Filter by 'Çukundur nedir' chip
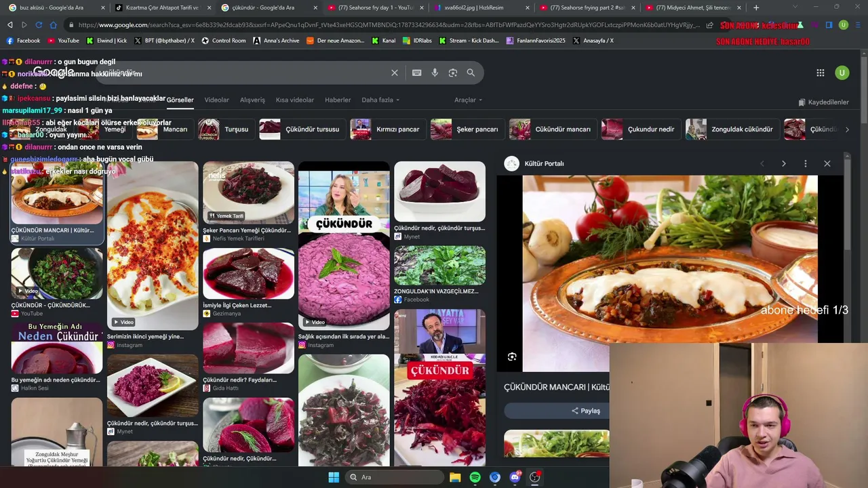The image size is (868, 488). 641,129
